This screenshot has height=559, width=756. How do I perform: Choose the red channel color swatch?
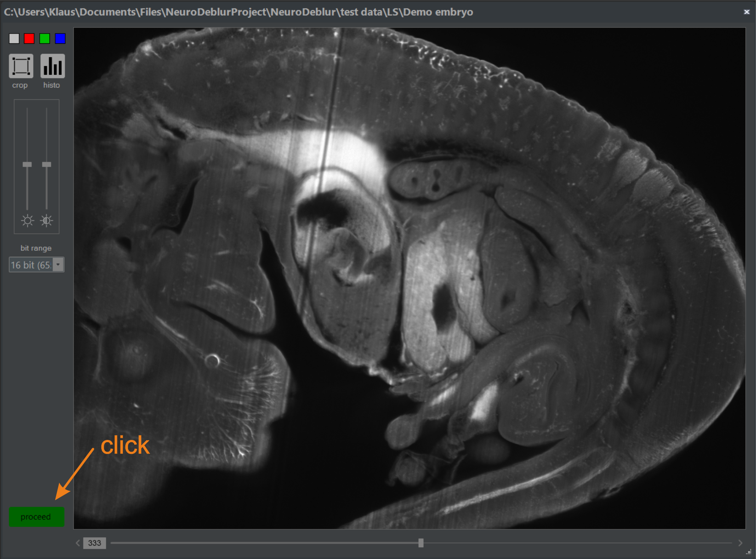click(29, 38)
